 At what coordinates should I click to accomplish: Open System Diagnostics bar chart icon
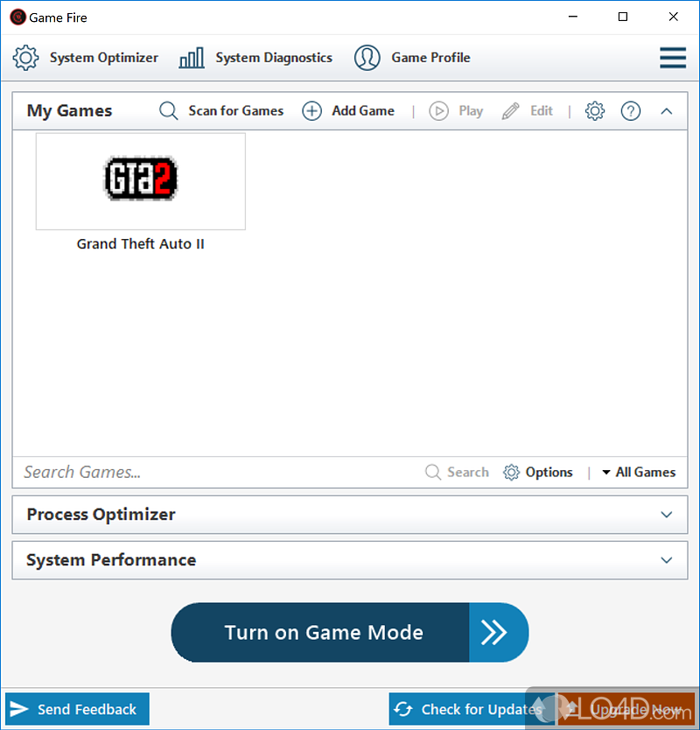coord(192,58)
